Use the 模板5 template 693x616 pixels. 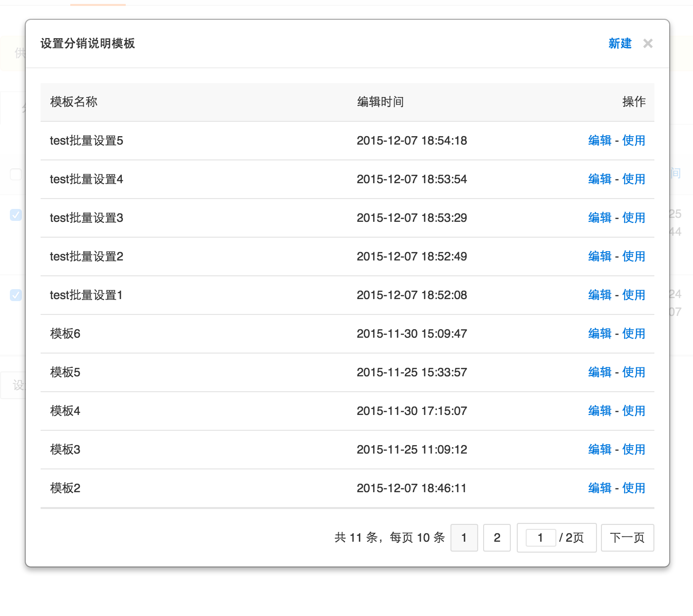[634, 372]
